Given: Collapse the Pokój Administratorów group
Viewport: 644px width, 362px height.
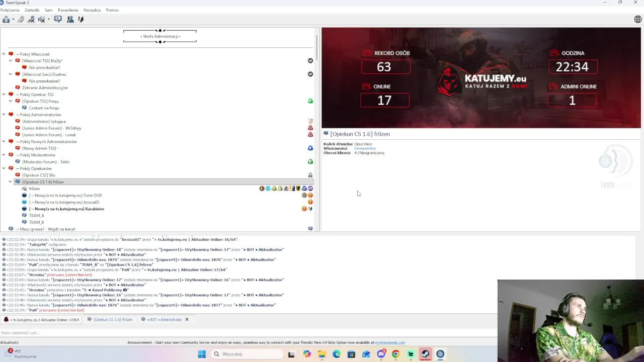Looking at the screenshot, I should pyautogui.click(x=4, y=115).
